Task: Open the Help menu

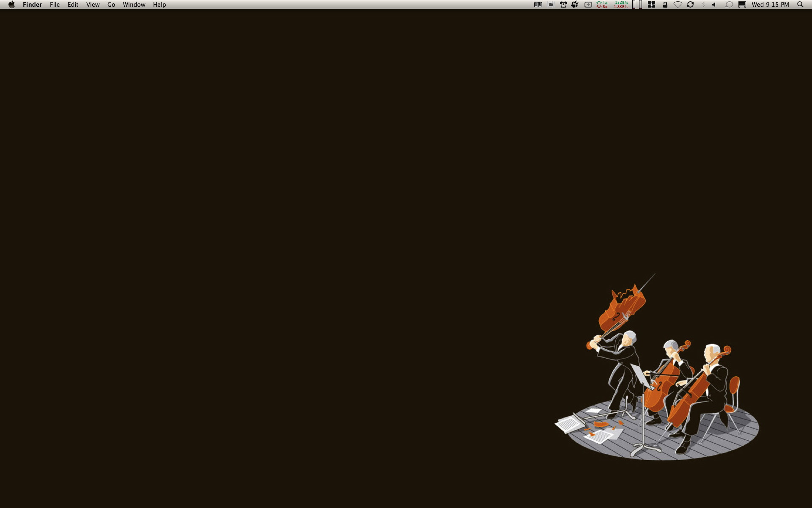Action: 159,5
